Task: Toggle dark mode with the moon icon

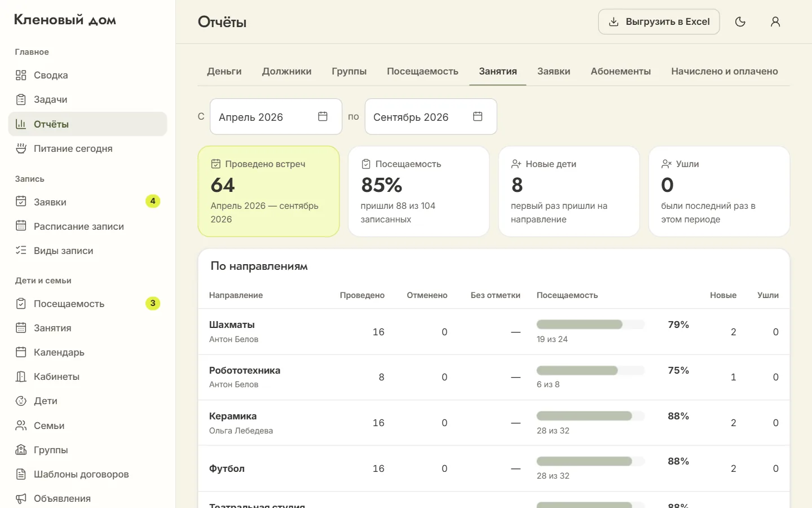Action: pos(740,22)
